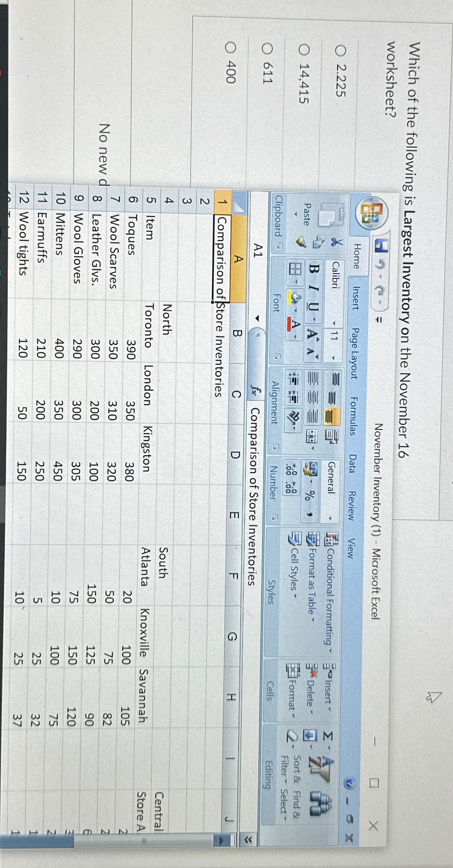Click the Fill down icon in Editing

[309, 735]
